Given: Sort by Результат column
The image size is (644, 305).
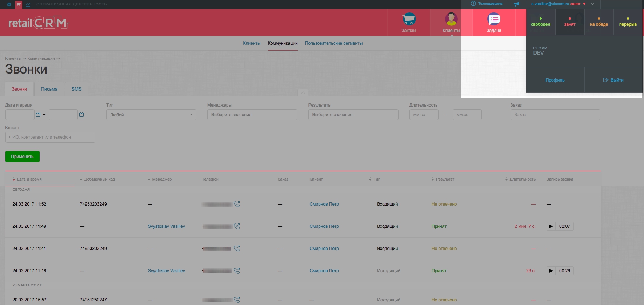Looking at the screenshot, I should tap(443, 179).
